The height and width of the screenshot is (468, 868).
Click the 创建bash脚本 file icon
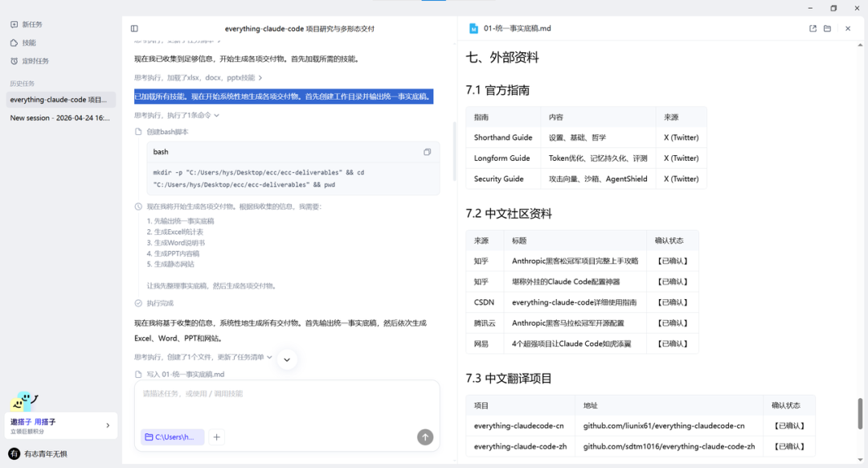click(138, 132)
